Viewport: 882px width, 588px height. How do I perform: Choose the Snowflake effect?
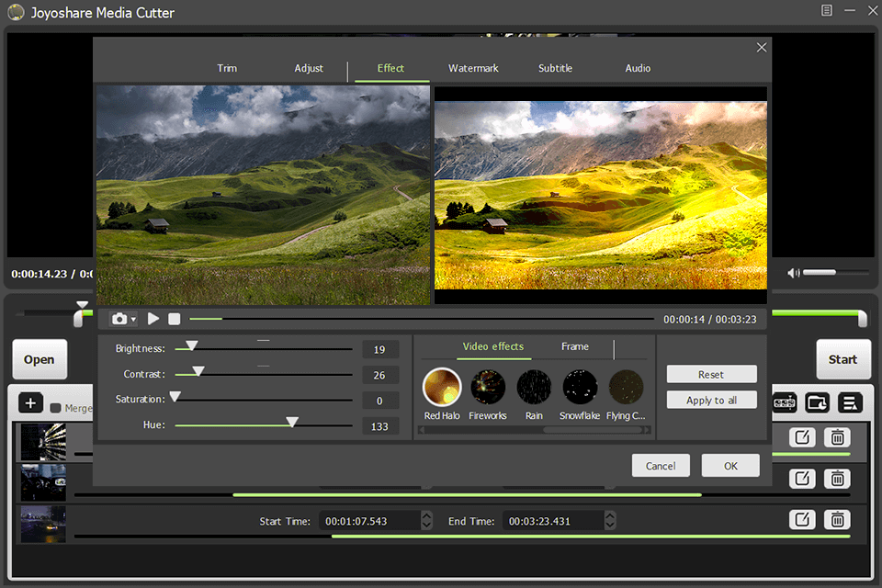tap(580, 387)
